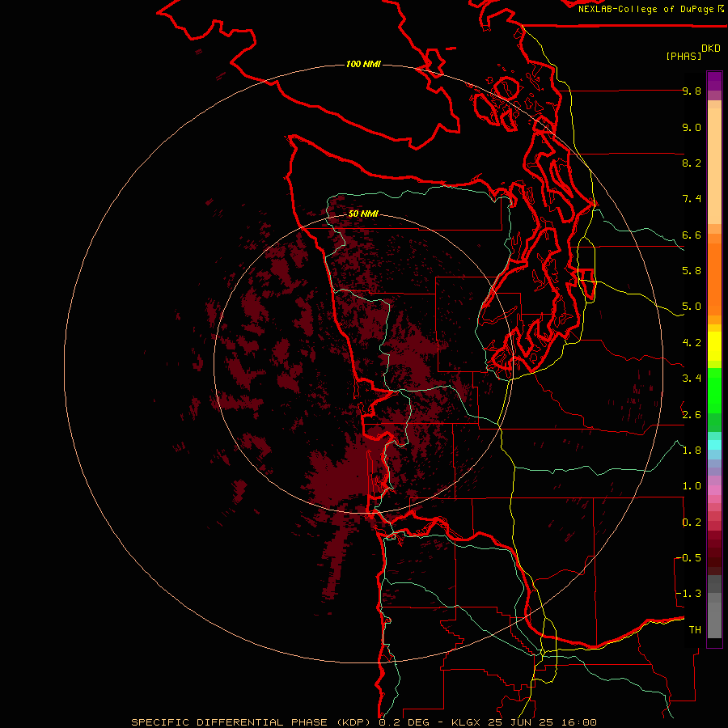728x728 pixels.
Task: Click the [PHAS] legend label
Action: point(683,57)
